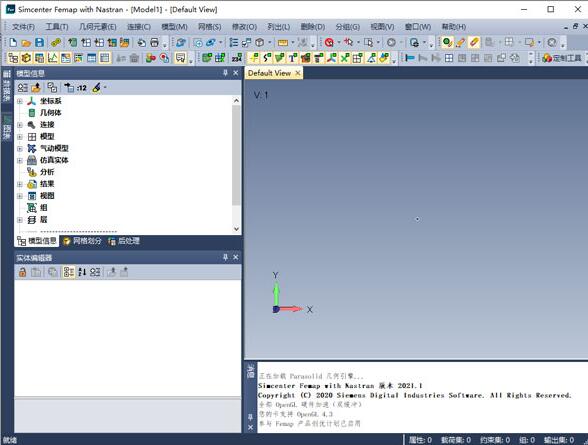Image resolution: width=588 pixels, height=445 pixels.
Task: Save the model with the floppy icon
Action: (39, 42)
